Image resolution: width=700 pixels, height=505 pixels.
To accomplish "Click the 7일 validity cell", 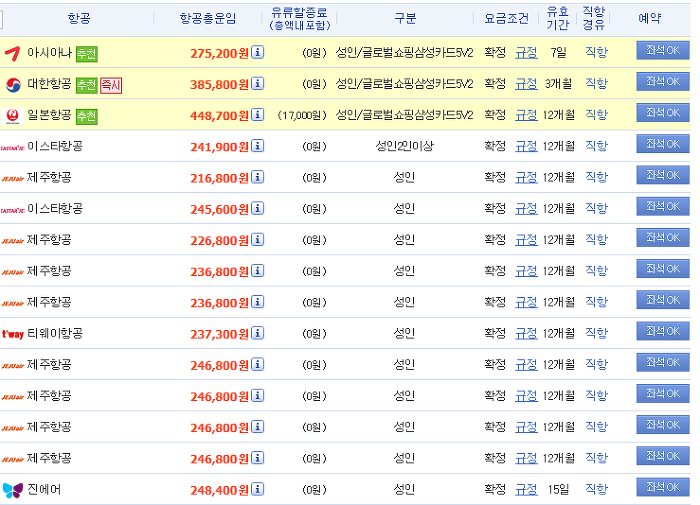I will (x=558, y=53).
